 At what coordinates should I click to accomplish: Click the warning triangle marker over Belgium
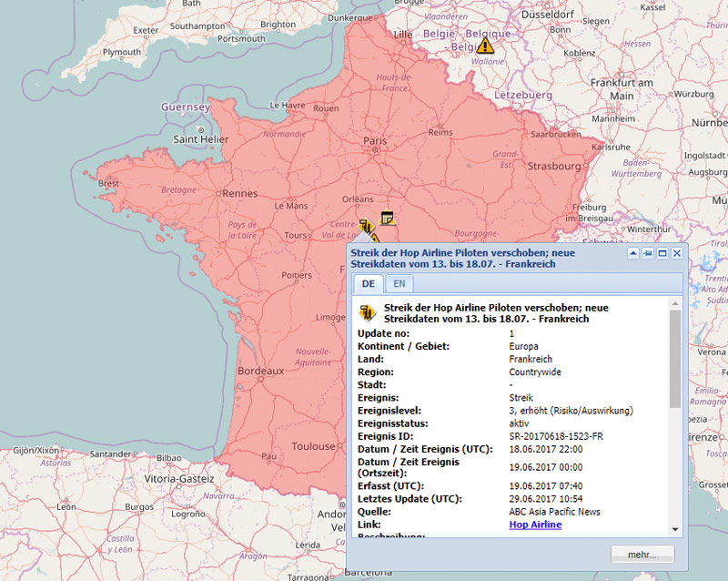[485, 45]
